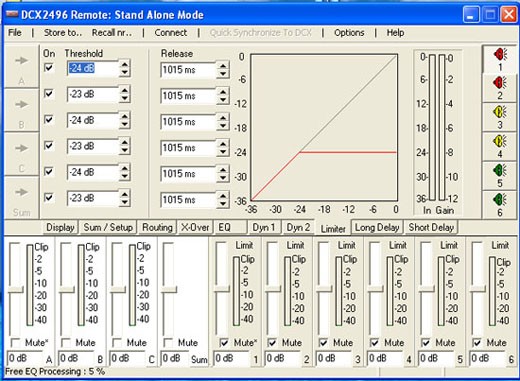Select Sum input arrow button
520x381 pixels.
[22, 197]
